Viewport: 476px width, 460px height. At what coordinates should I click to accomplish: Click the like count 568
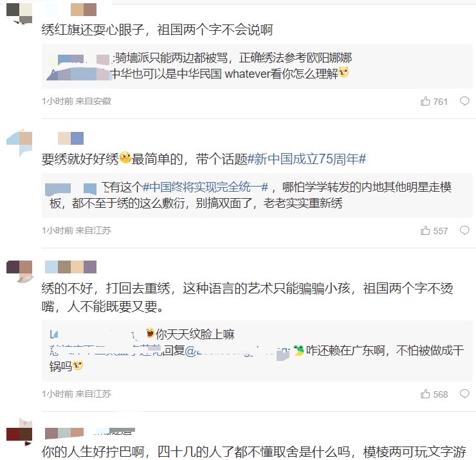click(441, 394)
